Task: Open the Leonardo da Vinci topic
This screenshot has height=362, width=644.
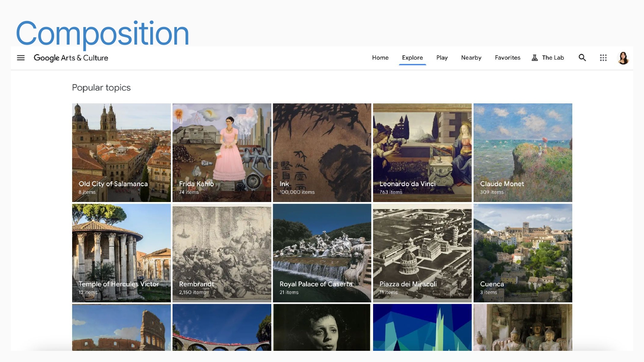Action: tap(422, 153)
